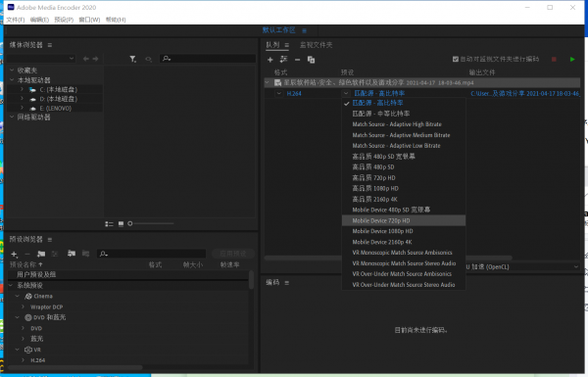588x377 pixels.
Task: Open the preset browser panel menu icon
Action: point(50,240)
